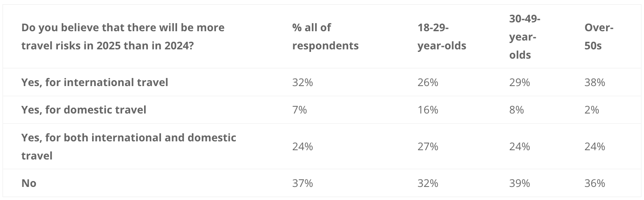Select the 39% 'No' 30-49-year-olds cell
Screen dimensions: 644x200
(x=519, y=183)
